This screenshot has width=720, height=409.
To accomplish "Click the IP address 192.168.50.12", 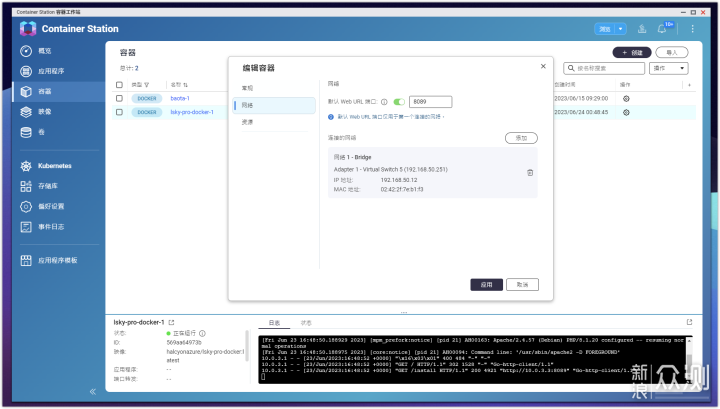I will coord(399,180).
